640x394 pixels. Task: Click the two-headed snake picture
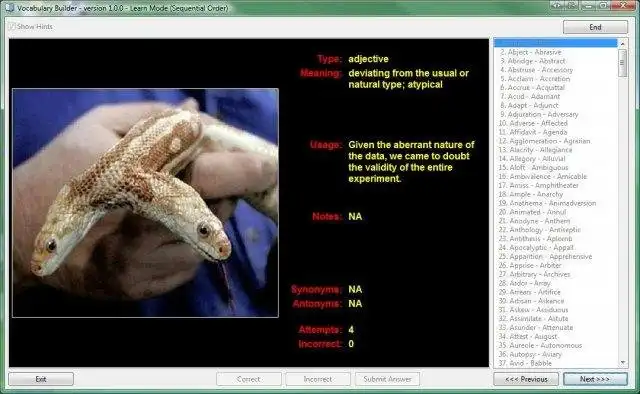[145, 203]
